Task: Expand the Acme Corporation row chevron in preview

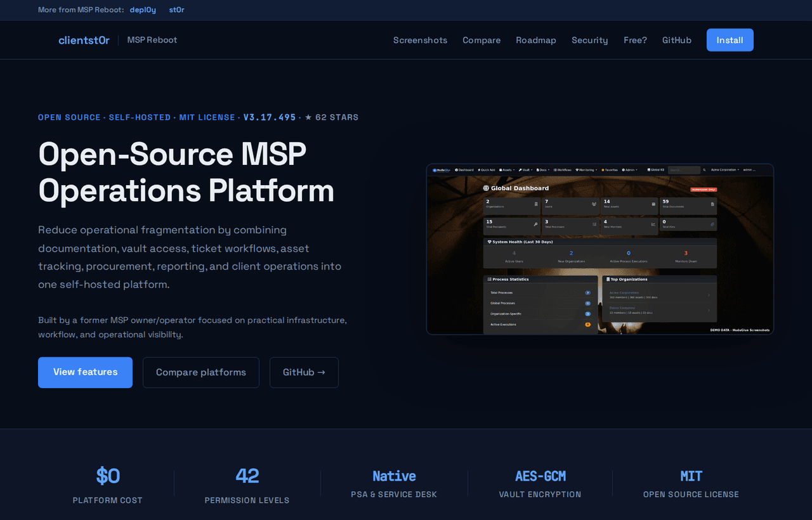Action: [x=709, y=295]
